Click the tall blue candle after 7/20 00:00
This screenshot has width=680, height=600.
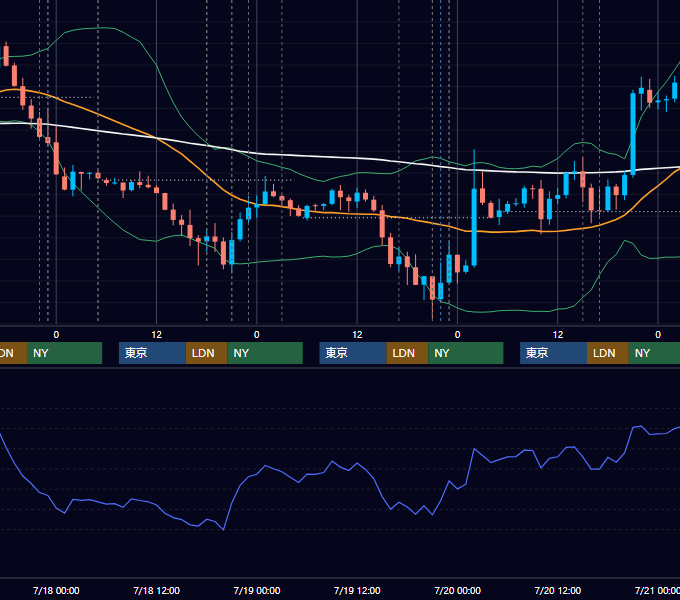tap(474, 227)
